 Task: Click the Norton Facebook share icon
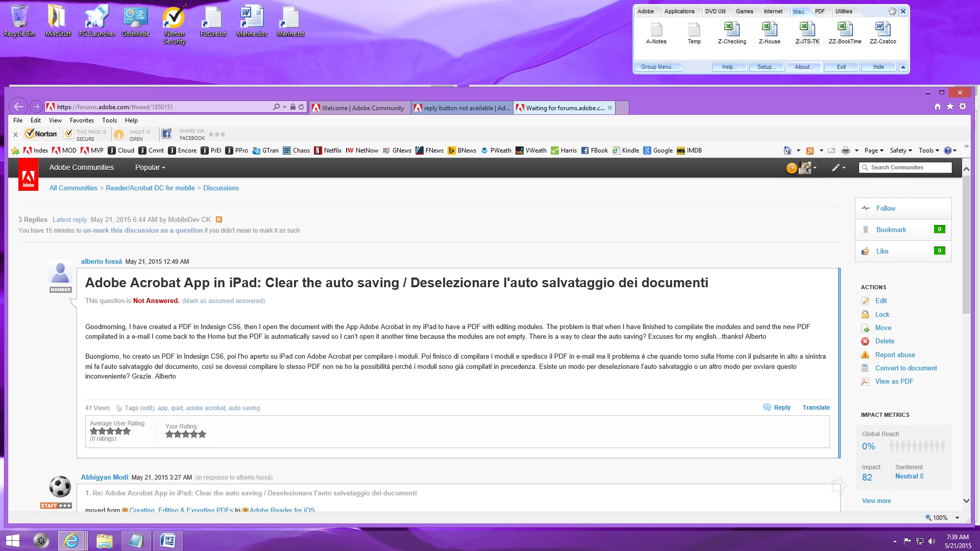(166, 134)
